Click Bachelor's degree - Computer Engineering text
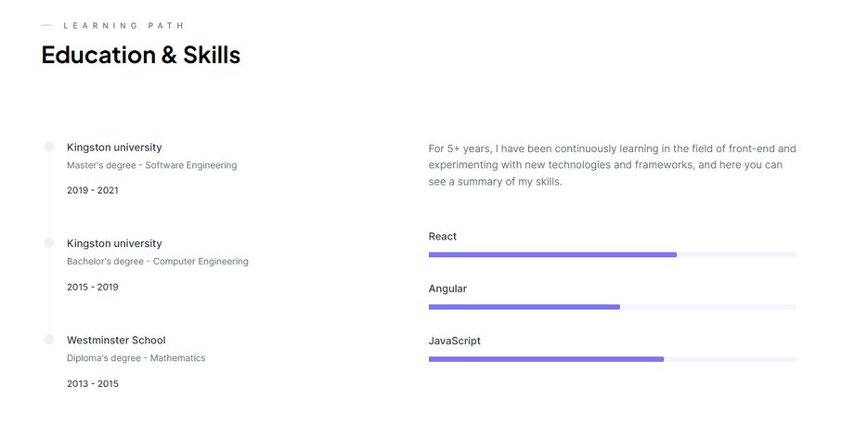This screenshot has width=868, height=425. pos(158,261)
